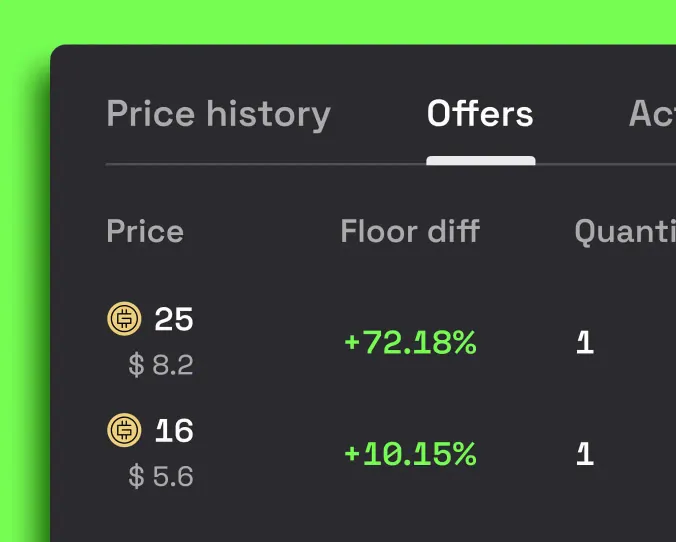Click the quantity value in the 16 offer row
Screen dimensions: 676x542
pos(585,454)
